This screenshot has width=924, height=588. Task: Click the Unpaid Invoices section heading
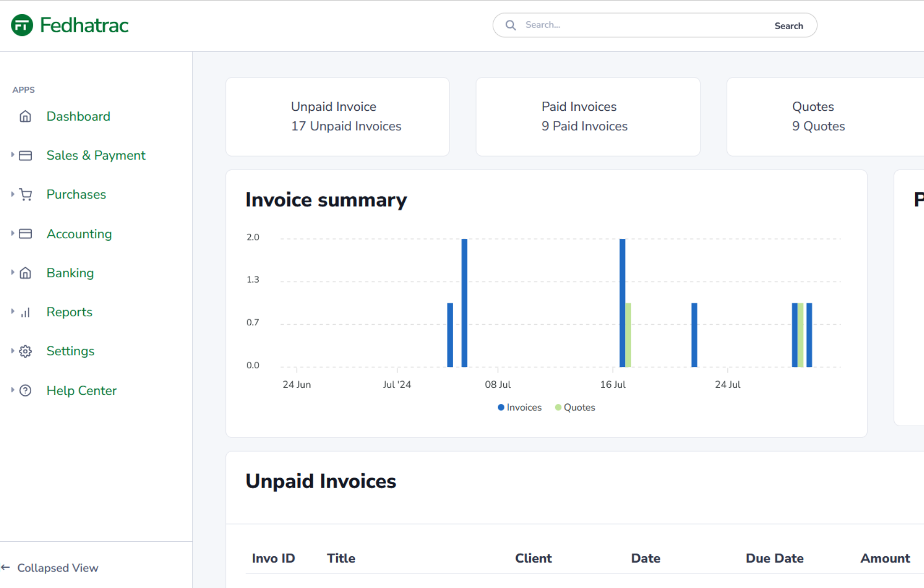321,481
